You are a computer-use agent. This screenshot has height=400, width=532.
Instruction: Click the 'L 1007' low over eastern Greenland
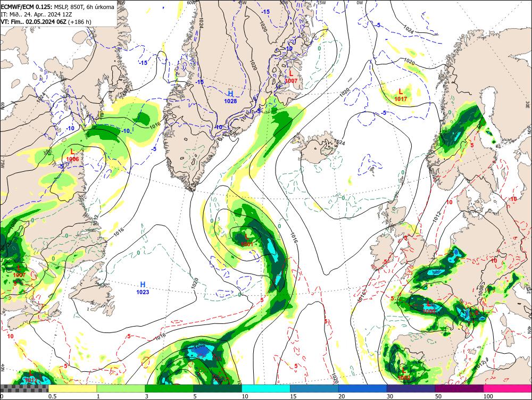[291, 77]
